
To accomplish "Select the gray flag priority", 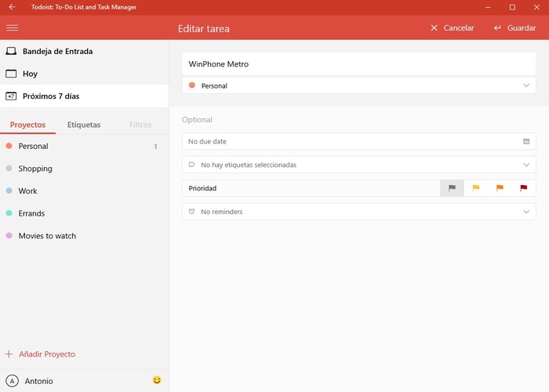I will [452, 188].
